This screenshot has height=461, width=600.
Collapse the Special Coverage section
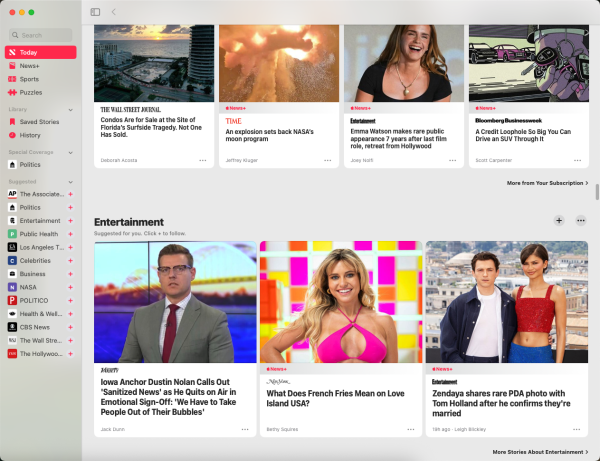(x=70, y=153)
